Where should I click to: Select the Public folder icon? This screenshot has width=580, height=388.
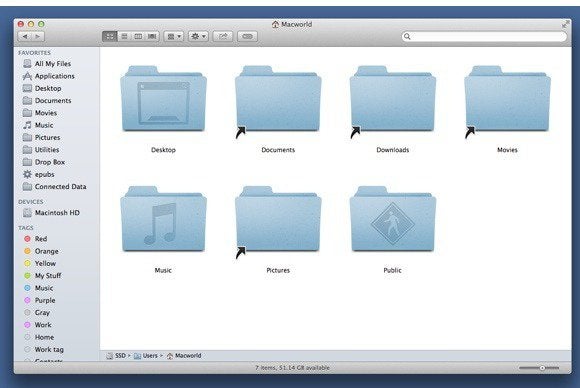393,219
